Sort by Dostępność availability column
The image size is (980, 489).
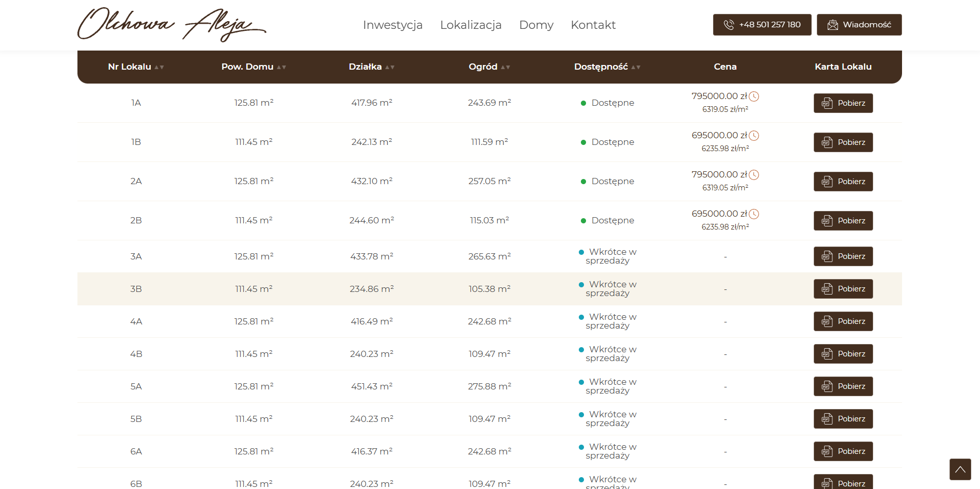[x=607, y=67]
